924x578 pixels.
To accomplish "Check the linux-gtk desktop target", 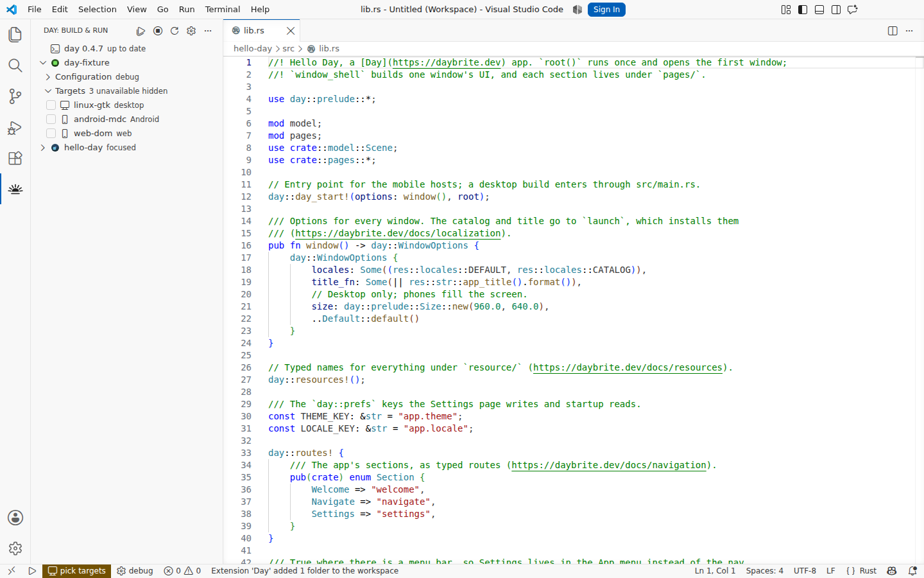I will 51,105.
